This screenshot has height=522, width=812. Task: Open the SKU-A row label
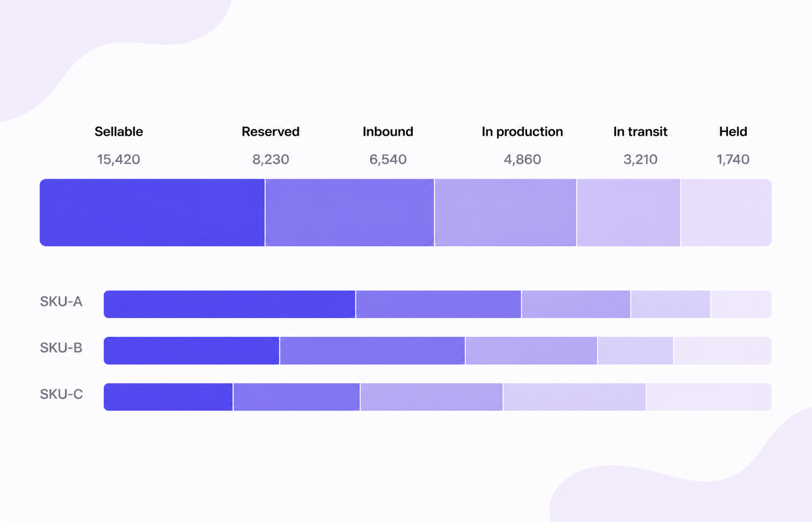61,302
